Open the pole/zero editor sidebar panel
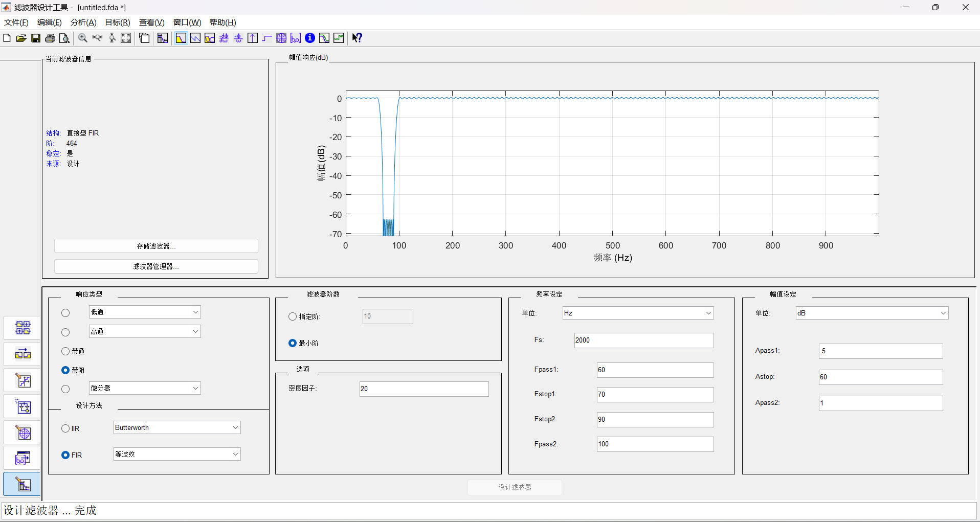 23,433
